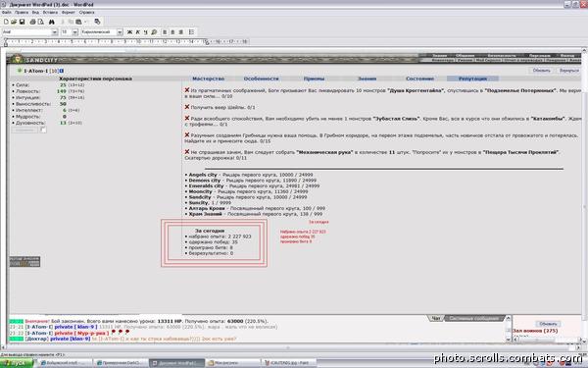Toggle italic formatting (К)

click(x=137, y=32)
